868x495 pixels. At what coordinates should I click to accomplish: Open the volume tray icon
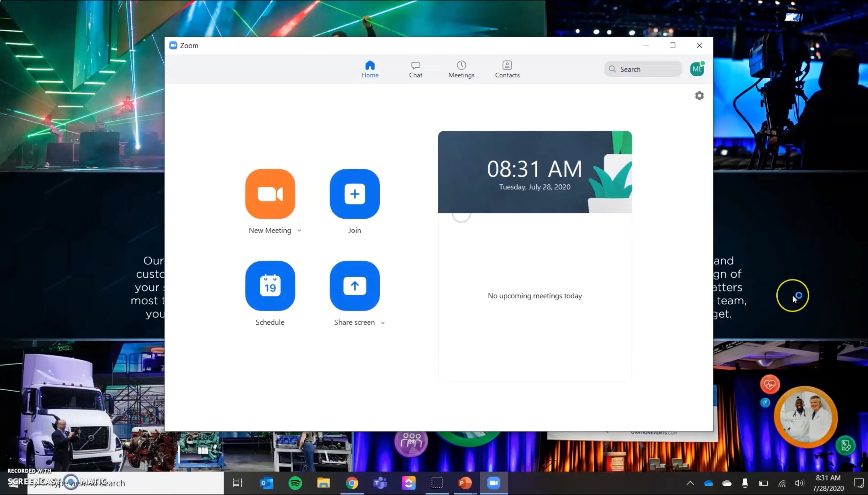pyautogui.click(x=799, y=483)
